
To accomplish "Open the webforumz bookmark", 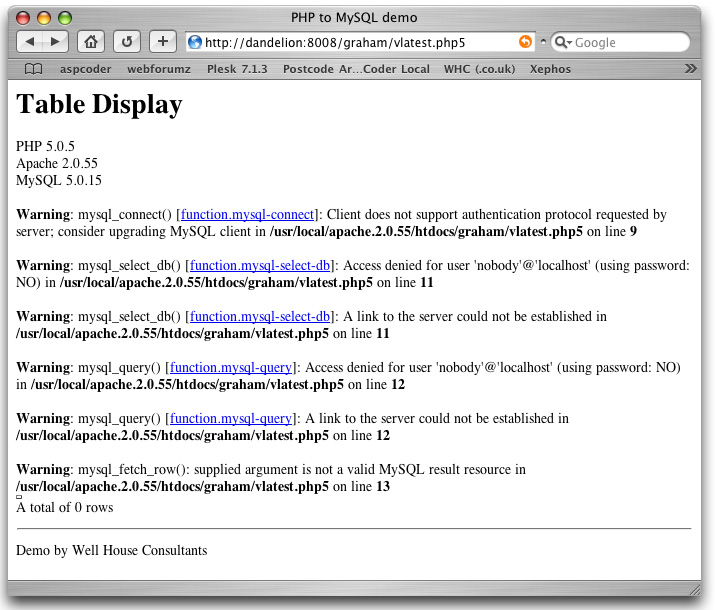I will point(161,69).
